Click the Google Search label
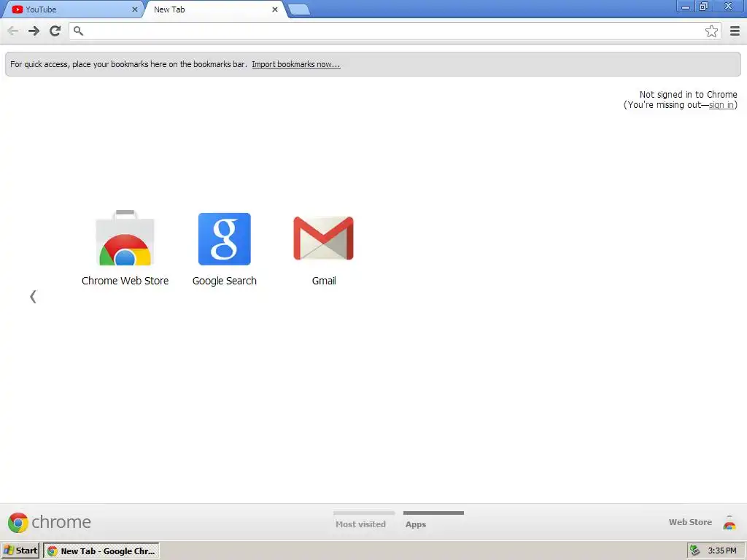 point(225,281)
